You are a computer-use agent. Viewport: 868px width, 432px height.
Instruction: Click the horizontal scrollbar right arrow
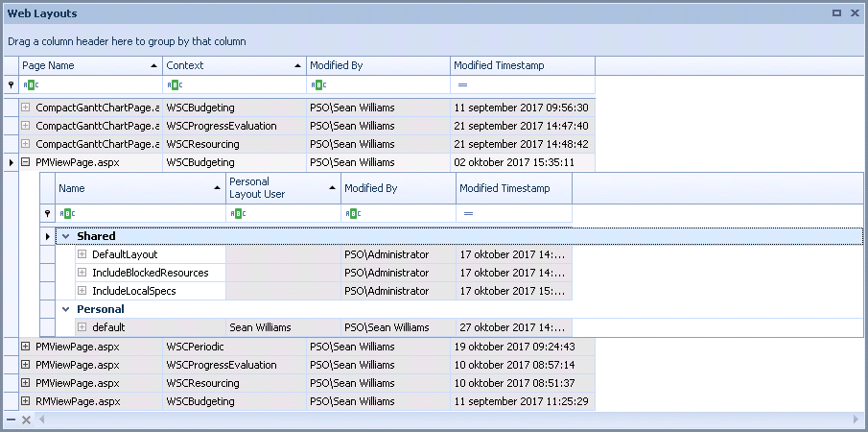tap(856, 420)
